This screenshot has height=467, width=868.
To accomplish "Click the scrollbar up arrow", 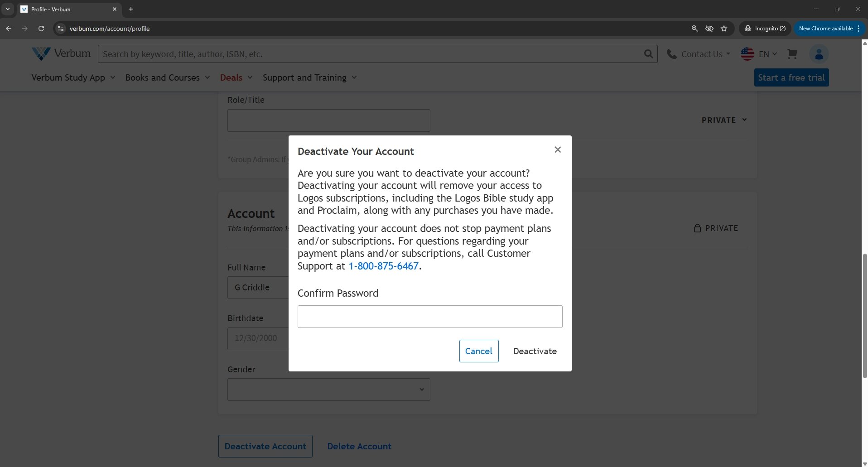I will click(x=864, y=43).
